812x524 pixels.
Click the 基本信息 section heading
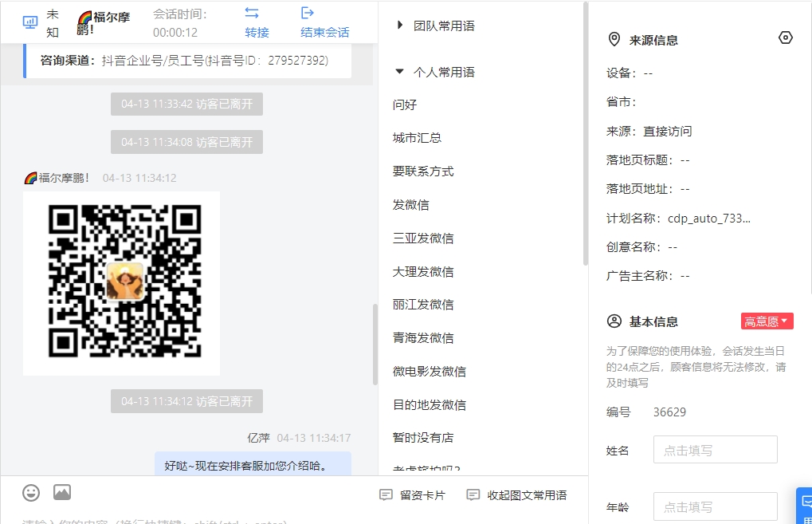click(x=653, y=322)
